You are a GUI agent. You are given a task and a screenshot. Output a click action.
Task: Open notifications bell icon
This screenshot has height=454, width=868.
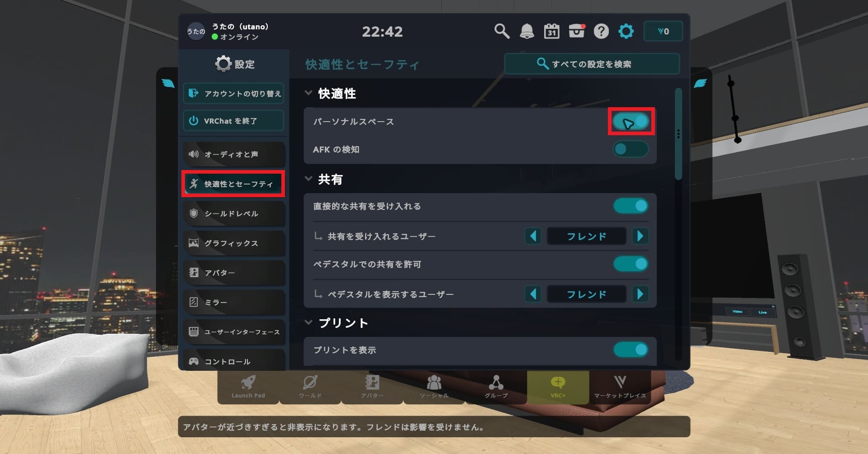[526, 31]
